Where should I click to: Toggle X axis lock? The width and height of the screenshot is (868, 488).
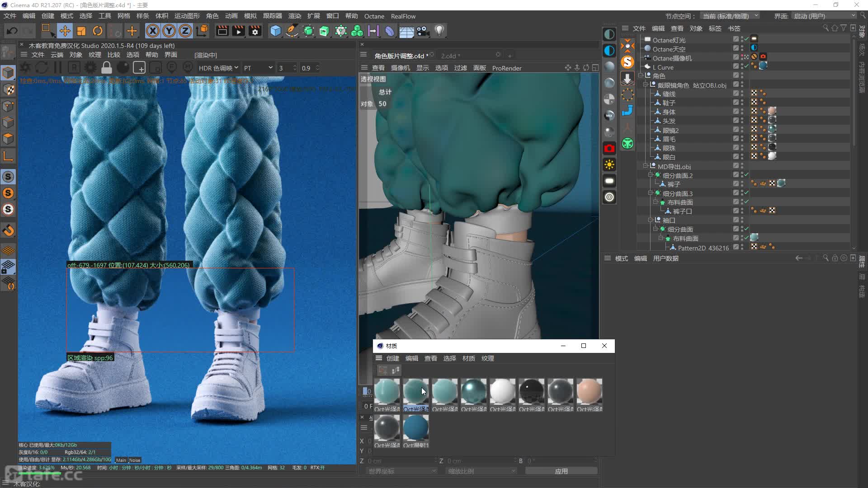153,31
